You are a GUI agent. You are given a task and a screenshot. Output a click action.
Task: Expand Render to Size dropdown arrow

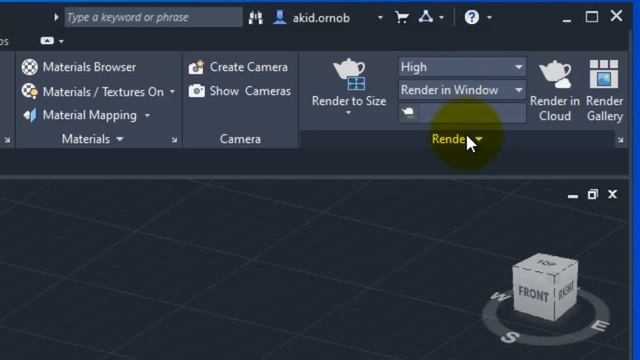click(x=349, y=113)
